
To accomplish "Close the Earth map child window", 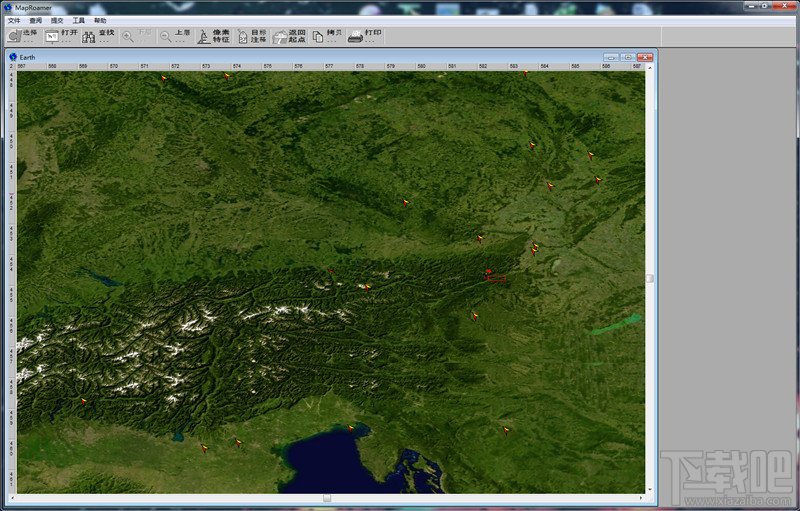I will [644, 57].
